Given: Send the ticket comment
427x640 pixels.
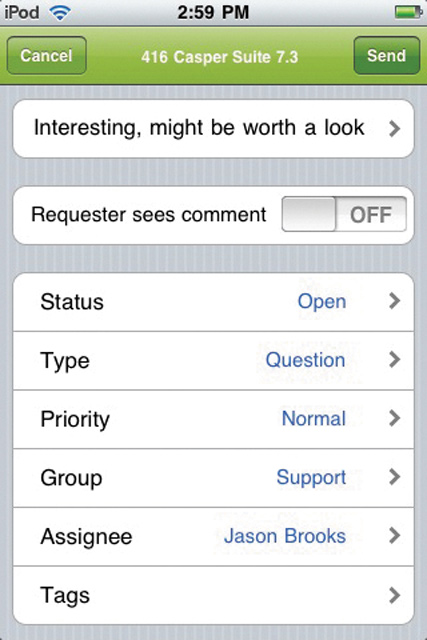Looking at the screenshot, I should (x=387, y=56).
